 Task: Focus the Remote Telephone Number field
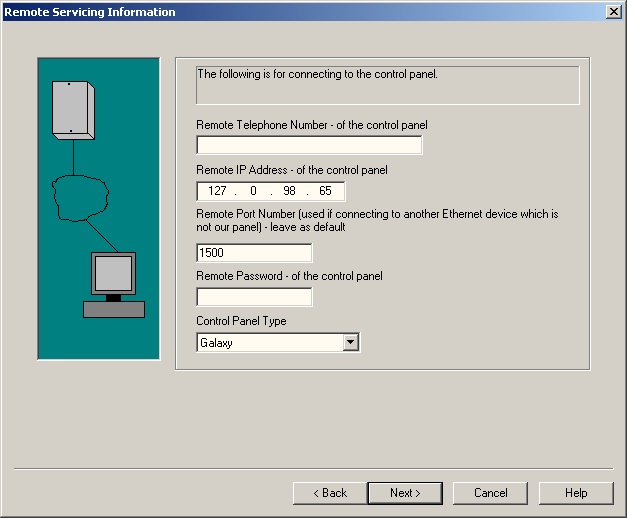[x=309, y=146]
